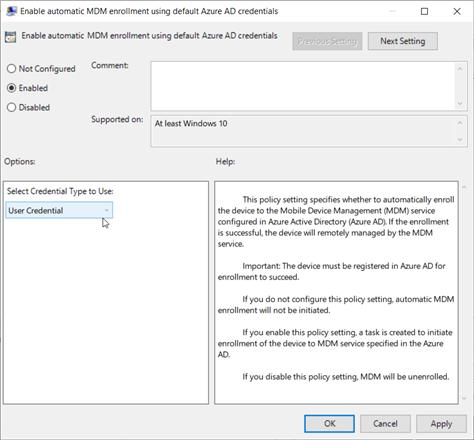Click the 'Important: The device must be registered' paragraph

[332, 272]
